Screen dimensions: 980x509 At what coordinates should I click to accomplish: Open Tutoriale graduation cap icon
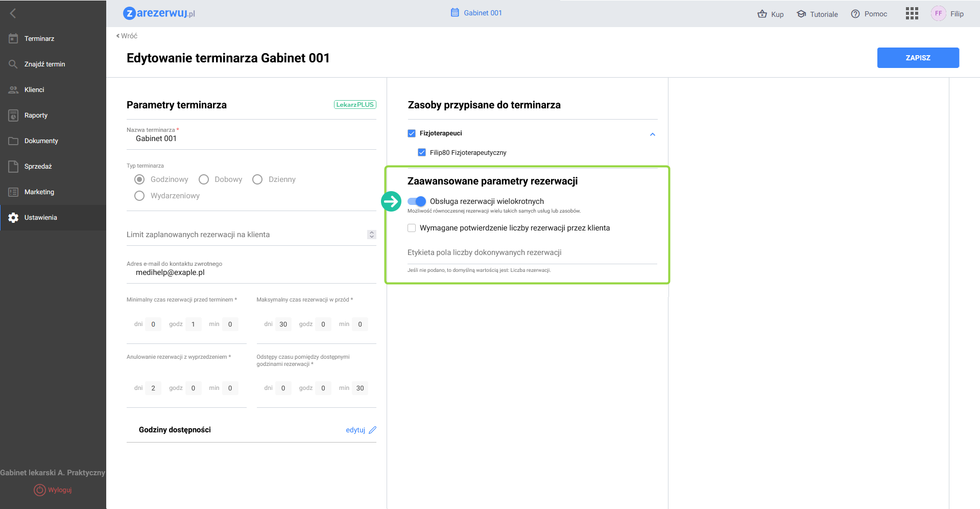(x=801, y=14)
